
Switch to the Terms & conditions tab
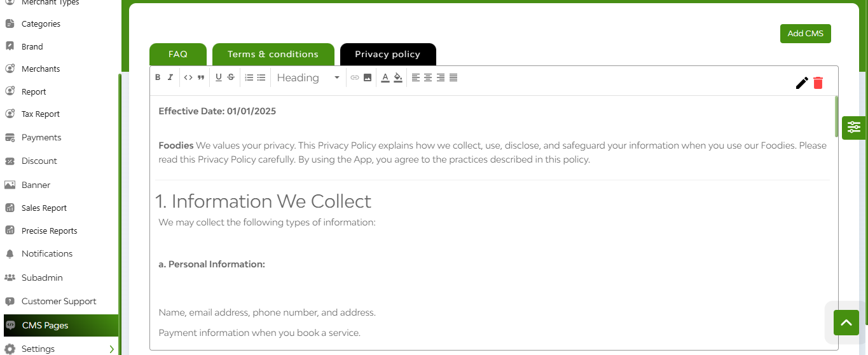273,54
